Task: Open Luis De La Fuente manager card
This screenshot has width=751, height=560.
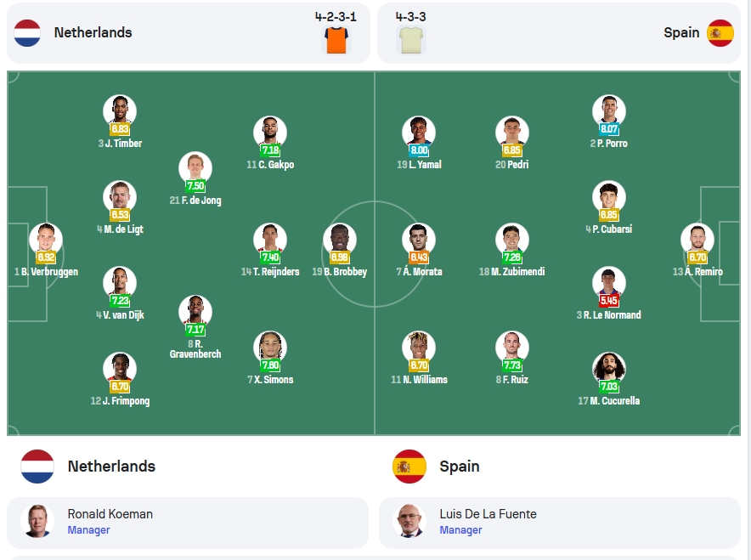Action: [559, 523]
